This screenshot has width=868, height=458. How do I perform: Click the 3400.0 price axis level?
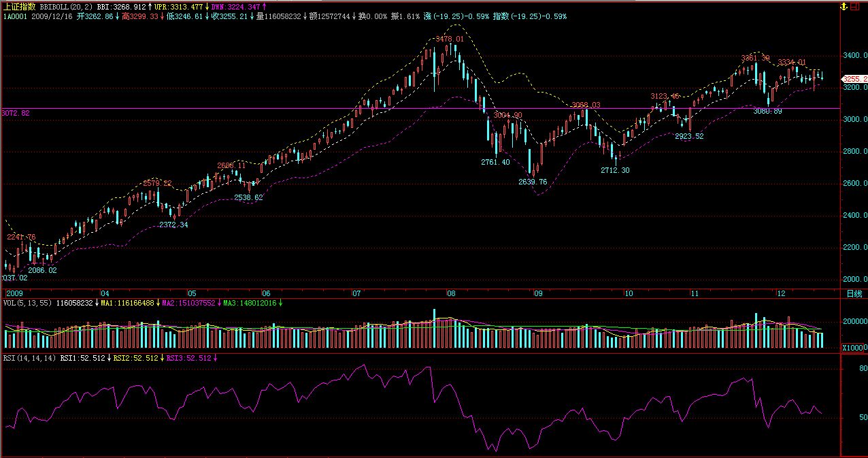(x=856, y=55)
